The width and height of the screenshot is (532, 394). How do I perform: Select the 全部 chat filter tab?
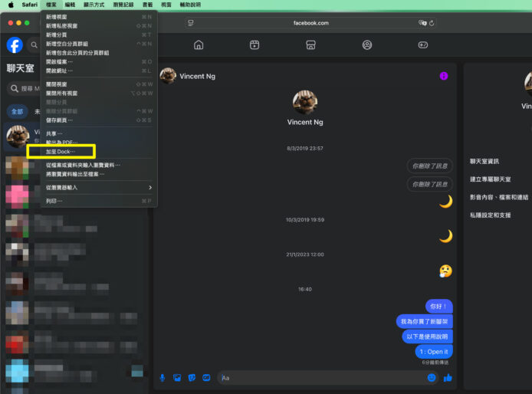[17, 111]
